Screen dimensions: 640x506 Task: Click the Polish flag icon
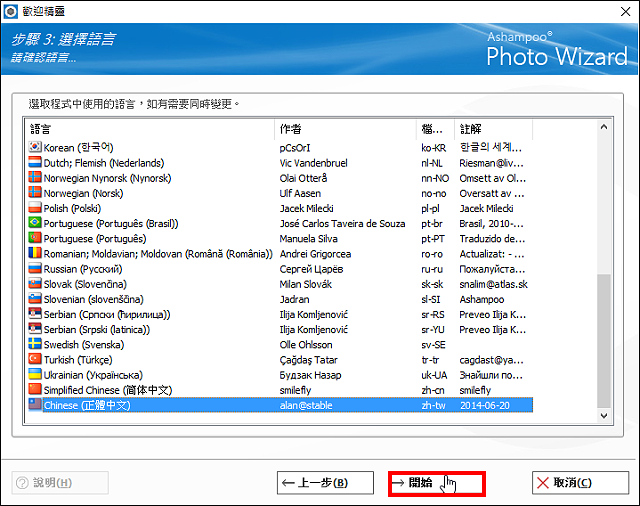tap(35, 207)
